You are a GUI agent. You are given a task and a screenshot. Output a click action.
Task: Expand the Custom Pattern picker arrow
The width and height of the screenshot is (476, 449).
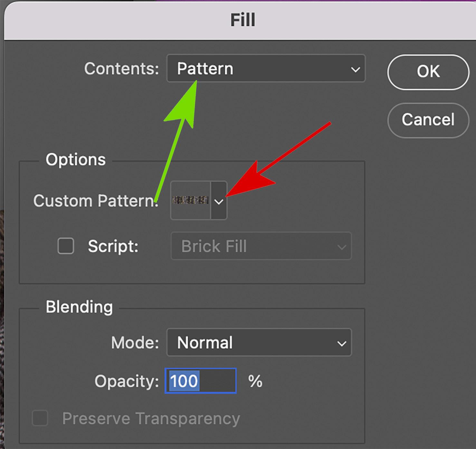[x=219, y=201]
